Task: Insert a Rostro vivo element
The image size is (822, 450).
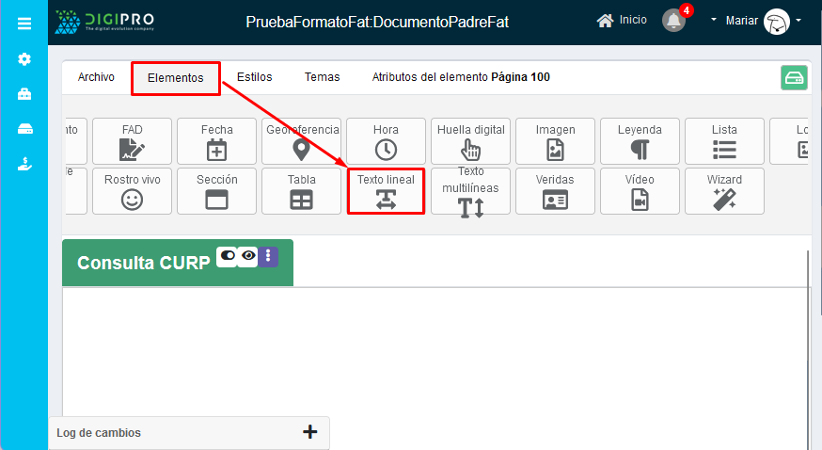Action: coord(132,191)
